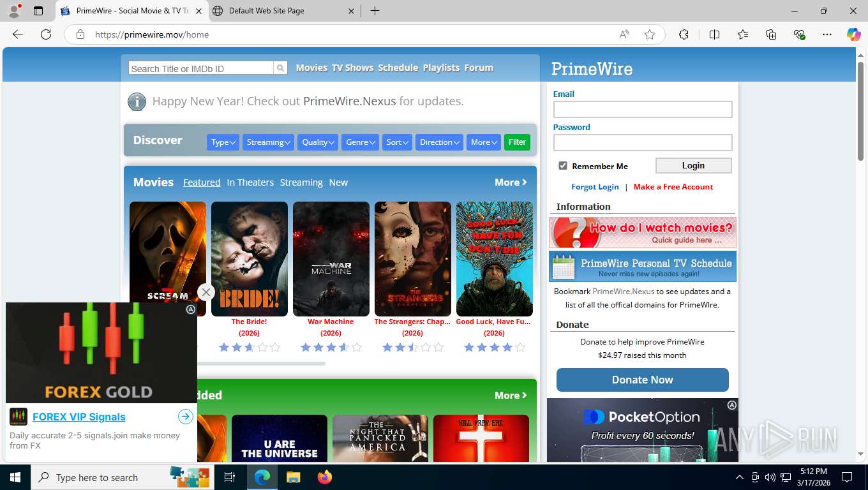The width and height of the screenshot is (868, 490).
Task: Select the New movies tab
Action: coord(338,182)
